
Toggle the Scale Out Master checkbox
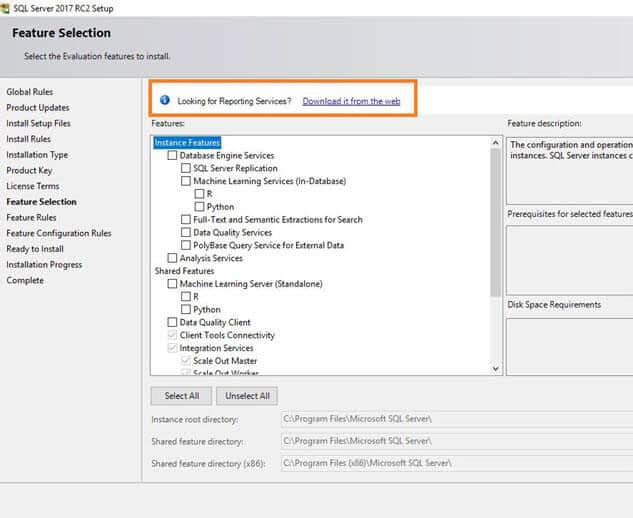pos(186,361)
